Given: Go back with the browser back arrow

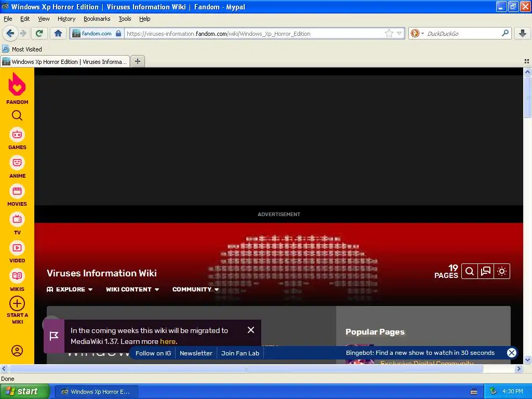Looking at the screenshot, I should pos(10,33).
